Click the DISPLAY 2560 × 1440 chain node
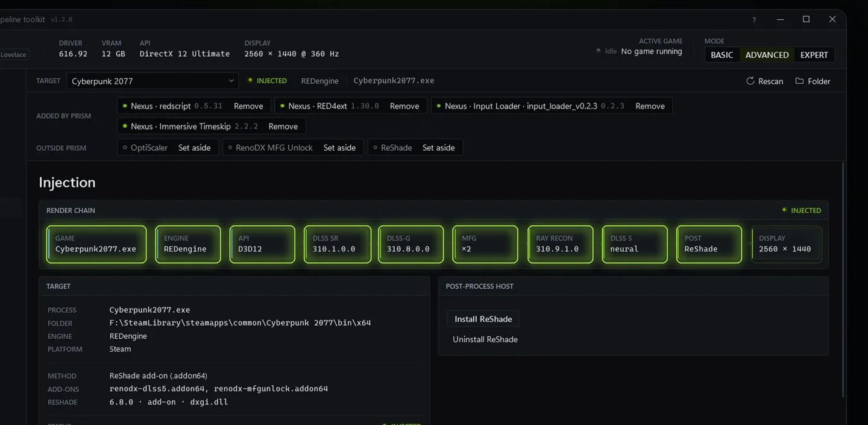 click(x=787, y=244)
